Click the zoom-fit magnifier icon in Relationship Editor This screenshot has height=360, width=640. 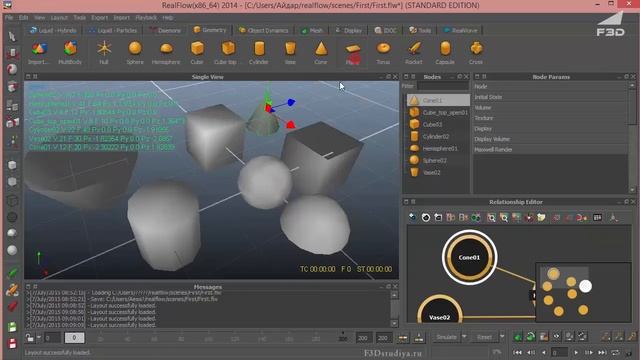click(x=491, y=218)
